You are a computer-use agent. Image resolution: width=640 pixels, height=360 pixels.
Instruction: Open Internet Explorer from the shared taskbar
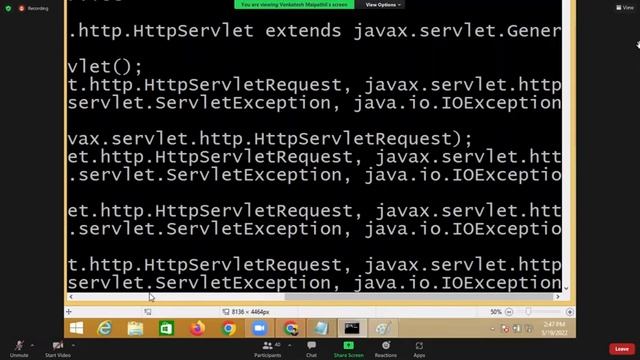105,328
